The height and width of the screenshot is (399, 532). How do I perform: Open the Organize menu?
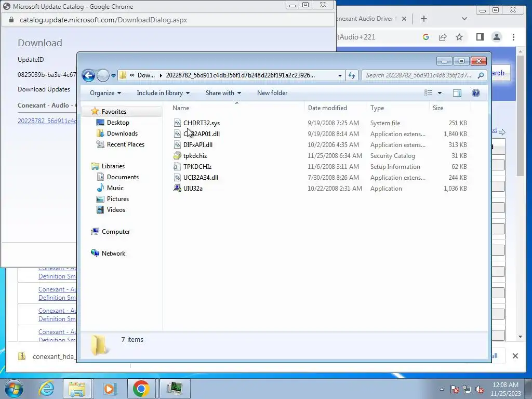click(105, 93)
